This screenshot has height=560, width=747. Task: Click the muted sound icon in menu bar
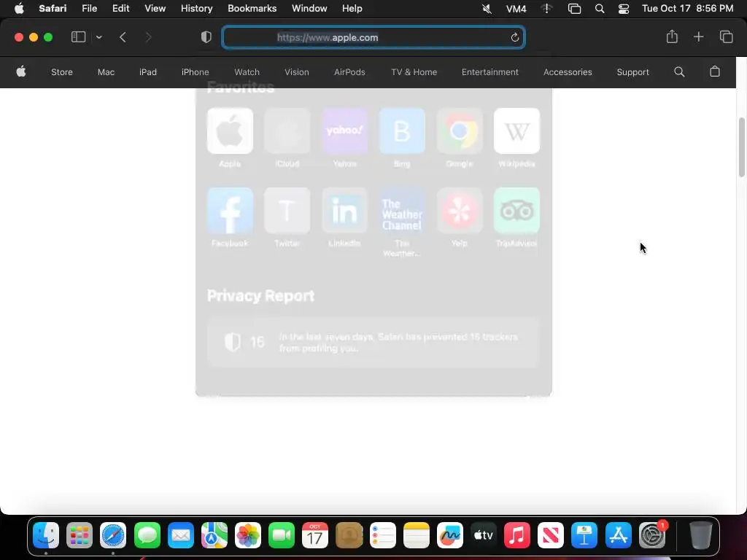pos(487,9)
